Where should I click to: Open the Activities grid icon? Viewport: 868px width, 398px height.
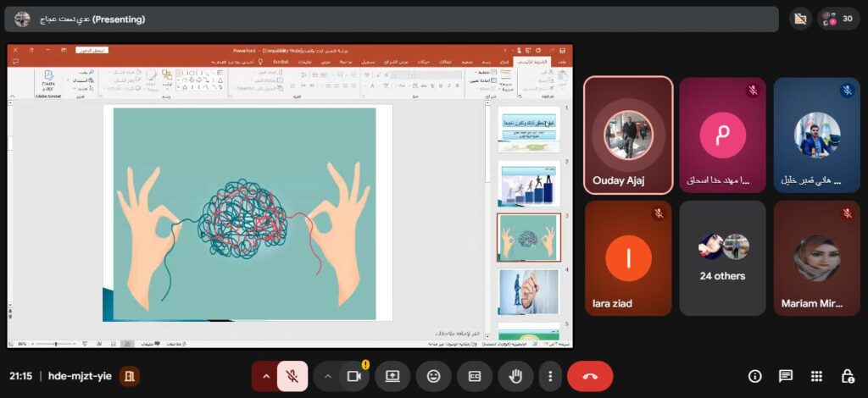[x=816, y=376]
